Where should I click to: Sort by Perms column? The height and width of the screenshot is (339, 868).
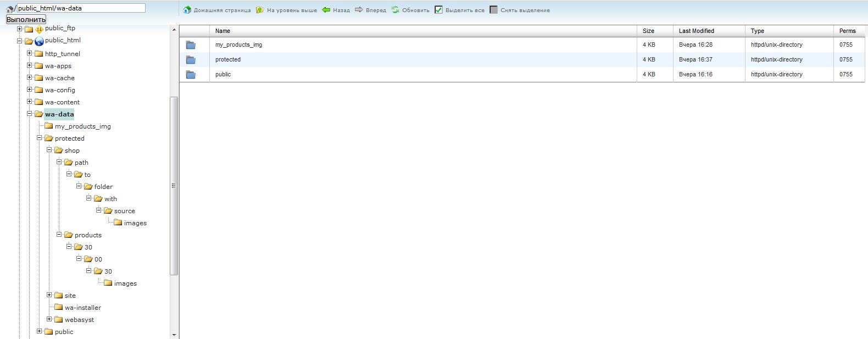(x=849, y=31)
